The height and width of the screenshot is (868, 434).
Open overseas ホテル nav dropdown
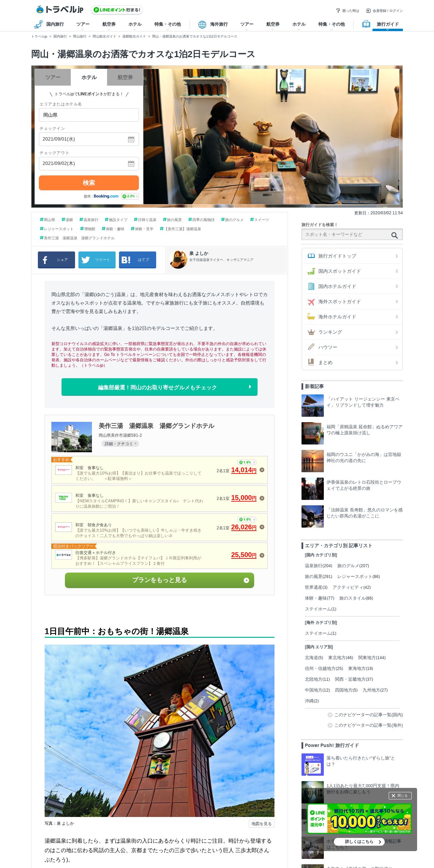tap(299, 25)
